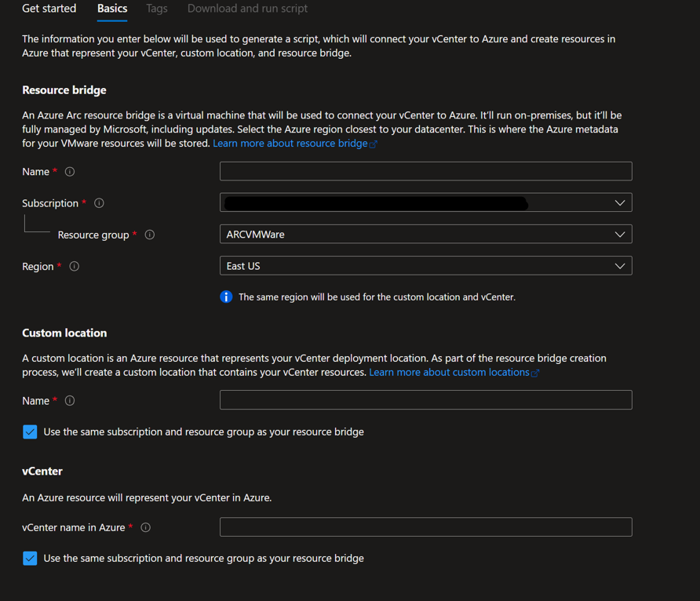Open Learn more about custom locations link

pyautogui.click(x=449, y=372)
